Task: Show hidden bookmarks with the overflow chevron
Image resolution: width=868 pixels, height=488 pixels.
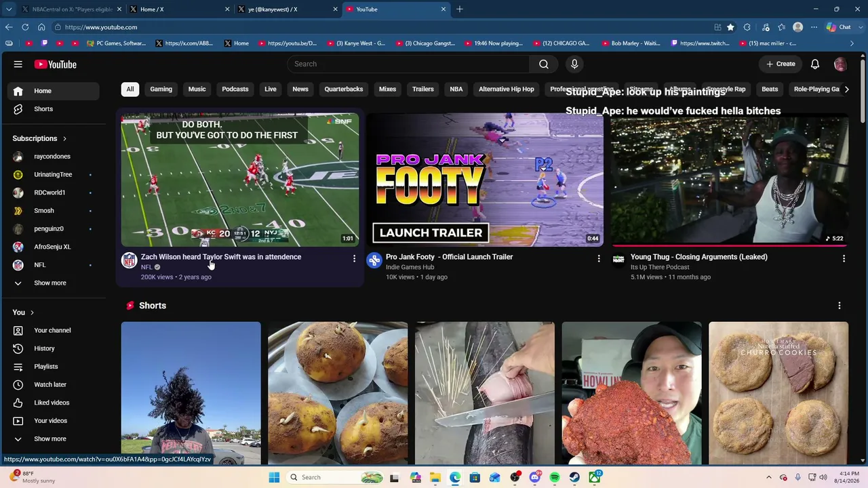Action: click(852, 43)
